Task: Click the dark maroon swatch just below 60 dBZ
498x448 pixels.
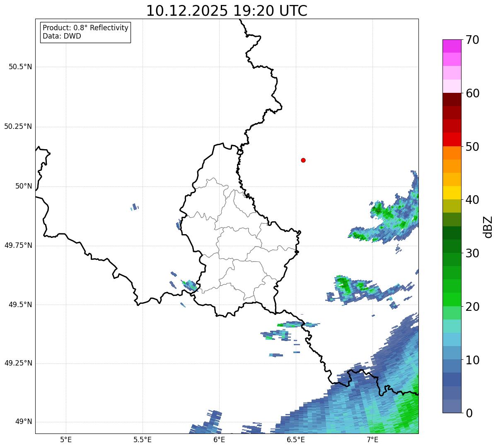Action: pyautogui.click(x=452, y=99)
